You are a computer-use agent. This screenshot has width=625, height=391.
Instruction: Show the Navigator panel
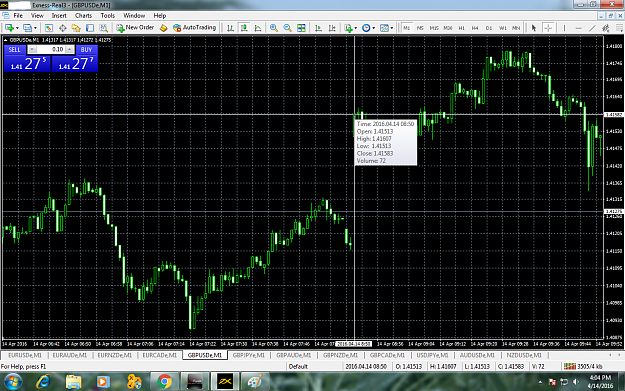tap(76, 28)
